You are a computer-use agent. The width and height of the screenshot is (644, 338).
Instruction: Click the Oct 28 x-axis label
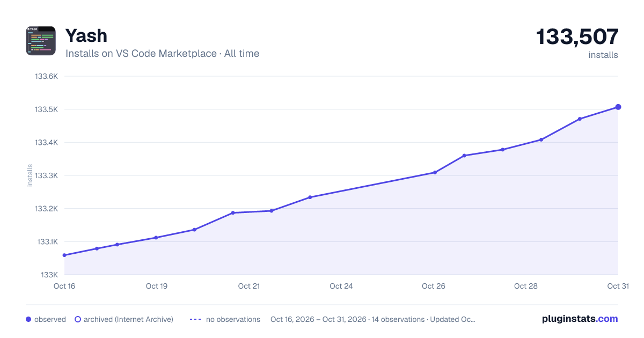point(526,286)
